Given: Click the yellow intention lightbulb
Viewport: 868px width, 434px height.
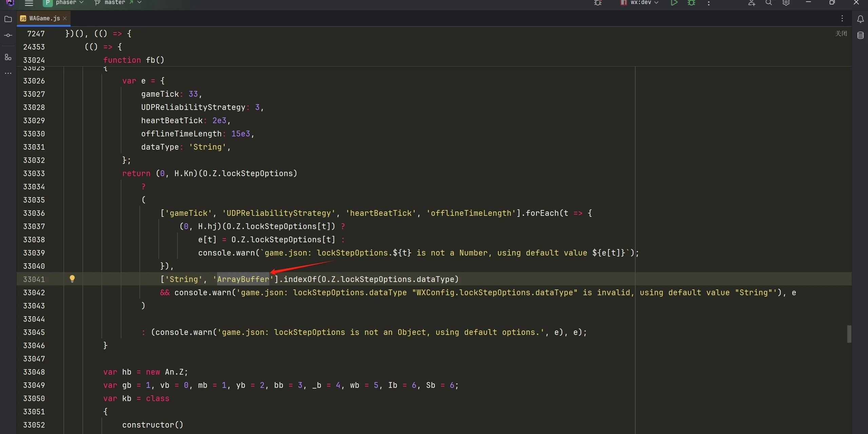Looking at the screenshot, I should pos(72,279).
